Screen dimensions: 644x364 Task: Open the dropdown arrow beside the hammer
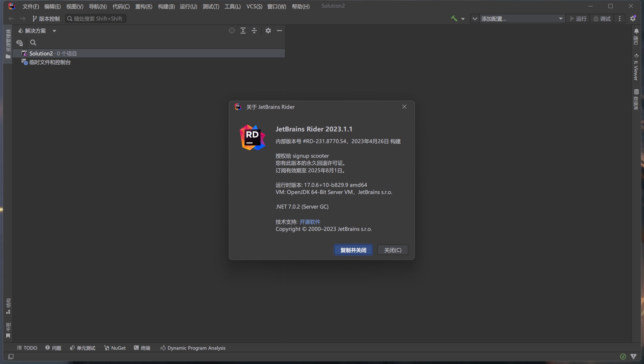(463, 19)
